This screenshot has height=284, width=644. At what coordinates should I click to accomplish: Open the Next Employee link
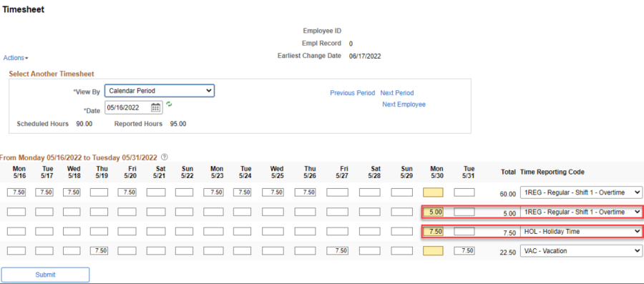tap(404, 104)
